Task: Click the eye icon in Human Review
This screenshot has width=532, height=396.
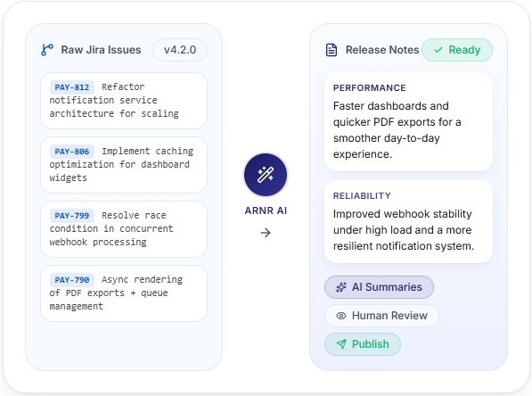Action: pos(341,316)
